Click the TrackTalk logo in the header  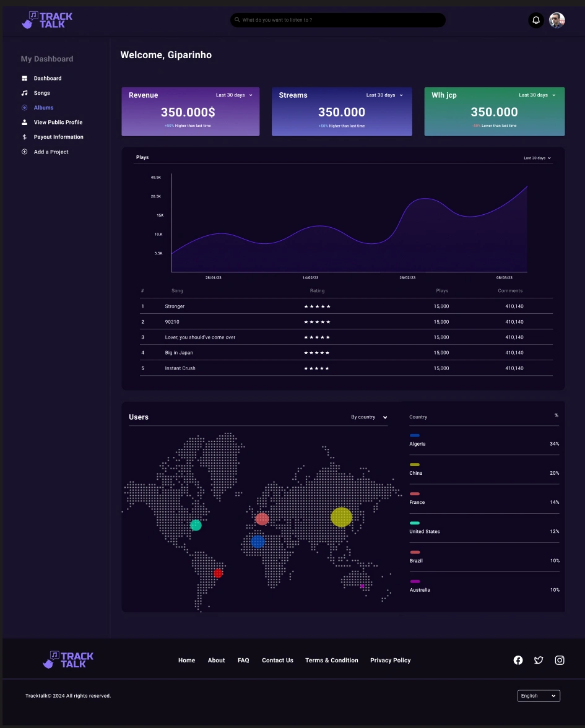pos(46,20)
